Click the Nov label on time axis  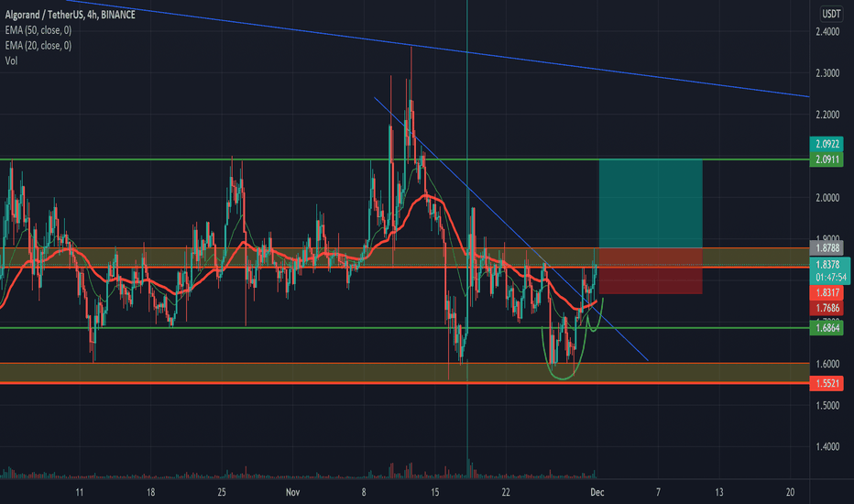tap(292, 493)
